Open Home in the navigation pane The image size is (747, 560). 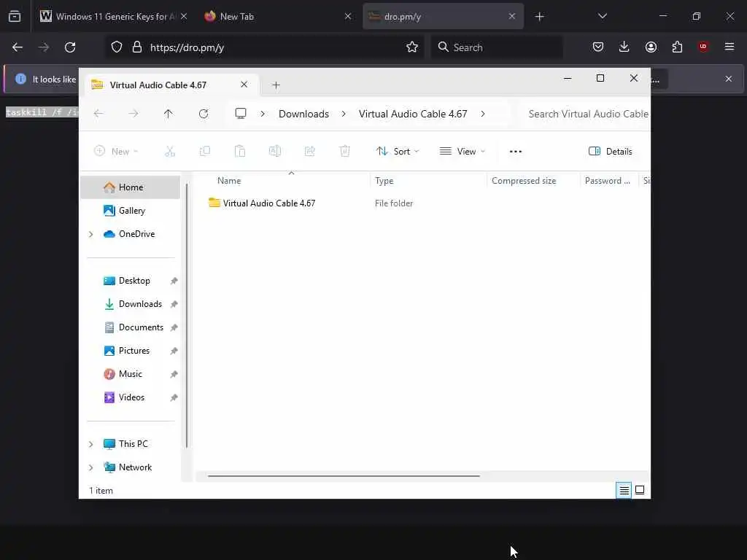tap(130, 187)
